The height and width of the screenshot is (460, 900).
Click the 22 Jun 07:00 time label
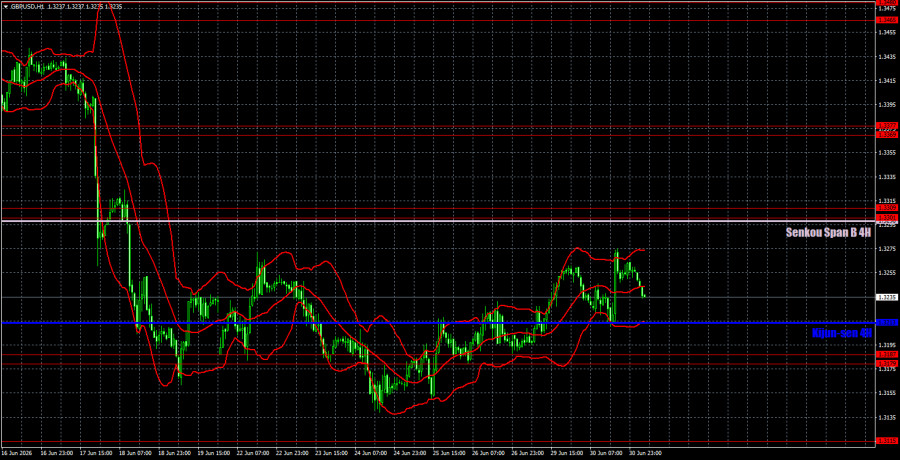pyautogui.click(x=266, y=453)
